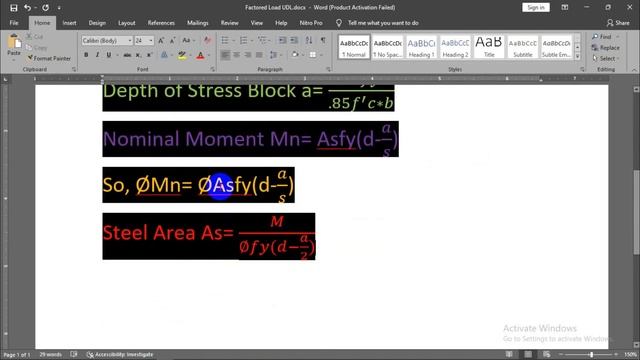
Task: Redo the last action
Action: (45, 8)
